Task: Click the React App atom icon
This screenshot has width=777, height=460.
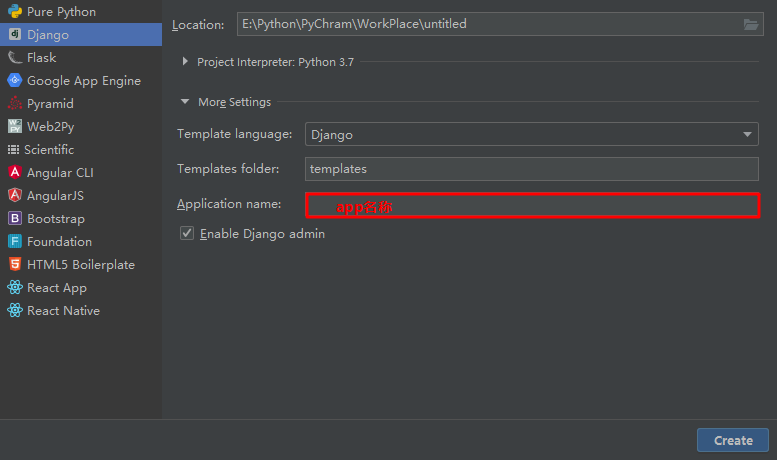Action: 15,287
